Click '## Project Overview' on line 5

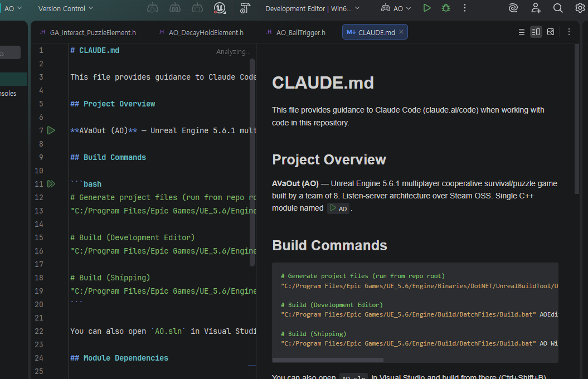click(x=113, y=104)
